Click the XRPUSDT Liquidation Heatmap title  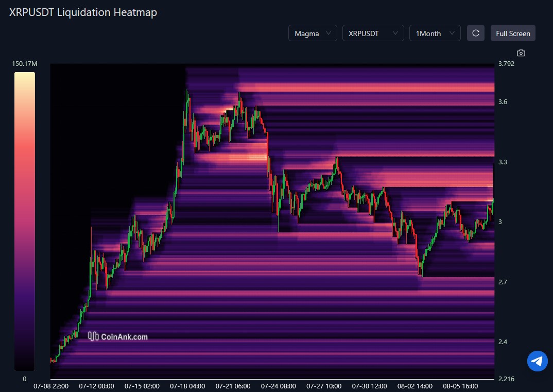coord(83,12)
